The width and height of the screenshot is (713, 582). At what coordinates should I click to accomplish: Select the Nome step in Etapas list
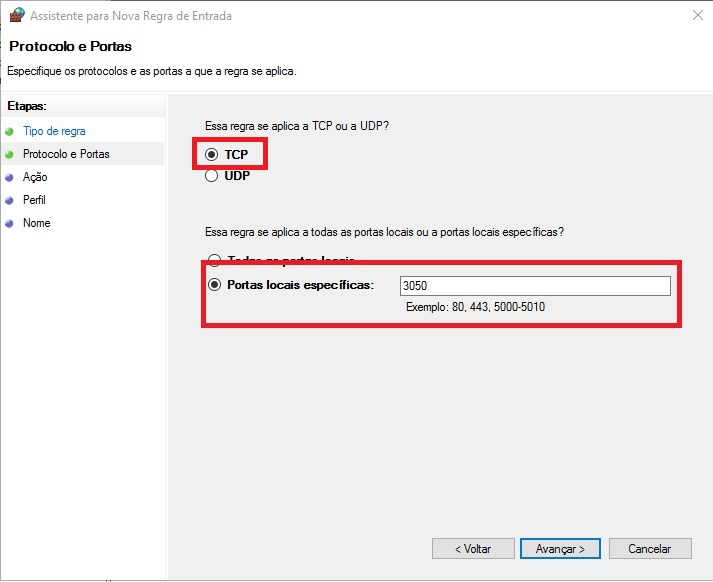36,223
